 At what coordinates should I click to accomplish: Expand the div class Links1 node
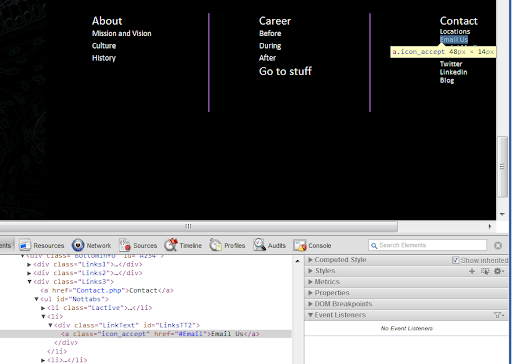(29, 265)
